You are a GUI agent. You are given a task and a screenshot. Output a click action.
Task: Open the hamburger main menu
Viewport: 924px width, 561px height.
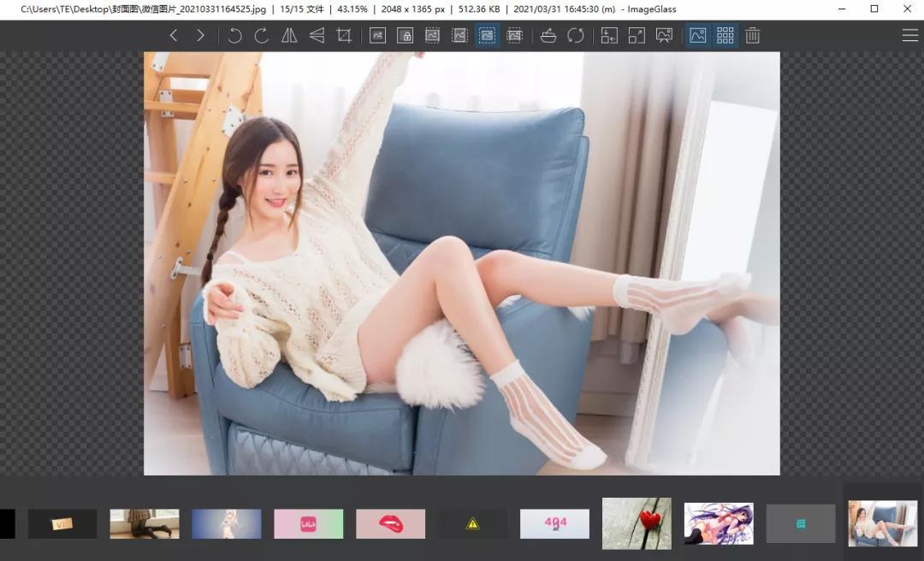(x=909, y=35)
